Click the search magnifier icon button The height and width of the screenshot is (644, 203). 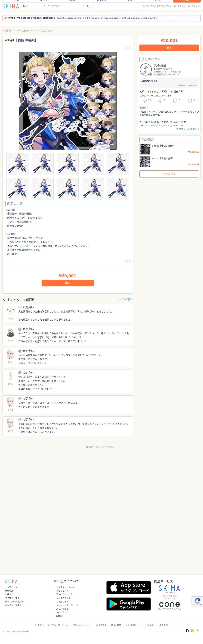[x=88, y=6]
